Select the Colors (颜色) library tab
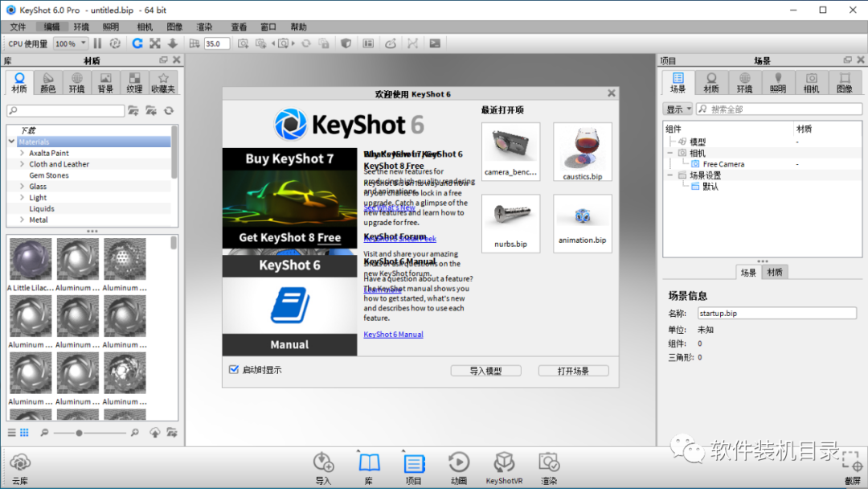 point(48,83)
